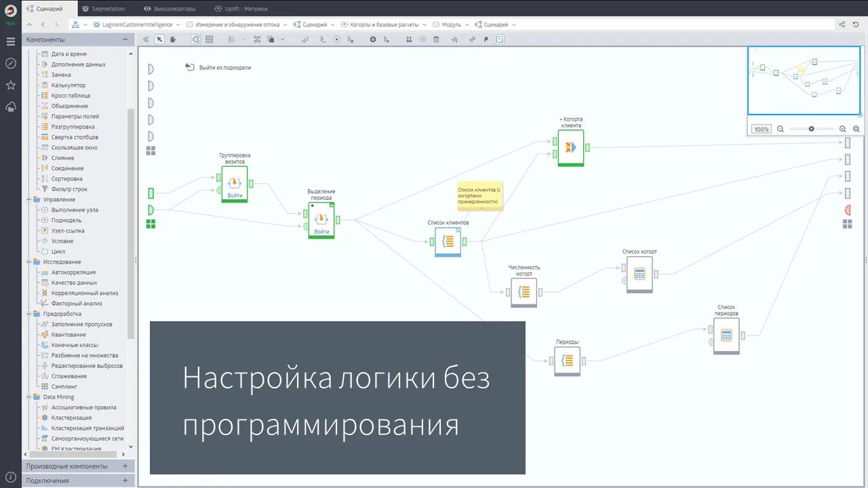Adjust the minimap zoom slider
Viewport: 868px width, 488px height.
tap(811, 128)
